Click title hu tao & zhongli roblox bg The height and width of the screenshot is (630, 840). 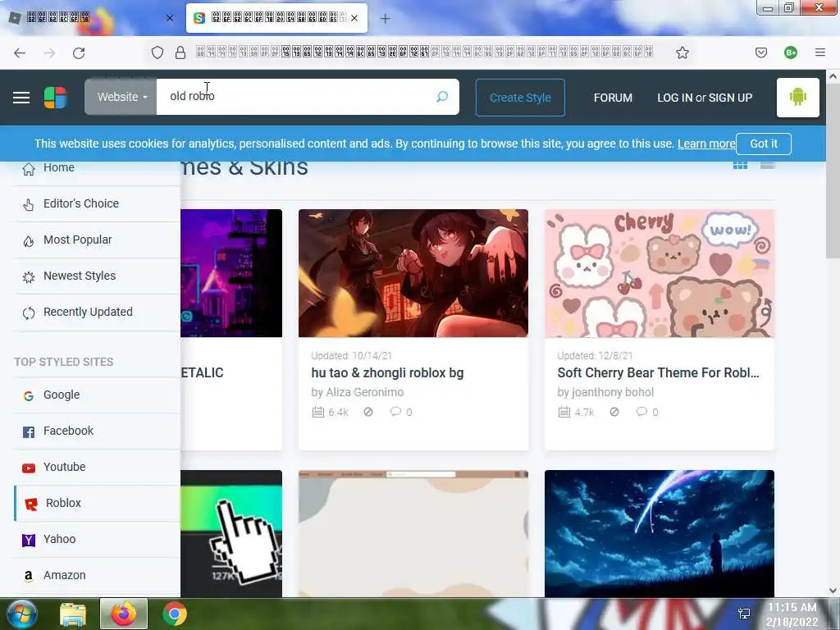pos(387,373)
